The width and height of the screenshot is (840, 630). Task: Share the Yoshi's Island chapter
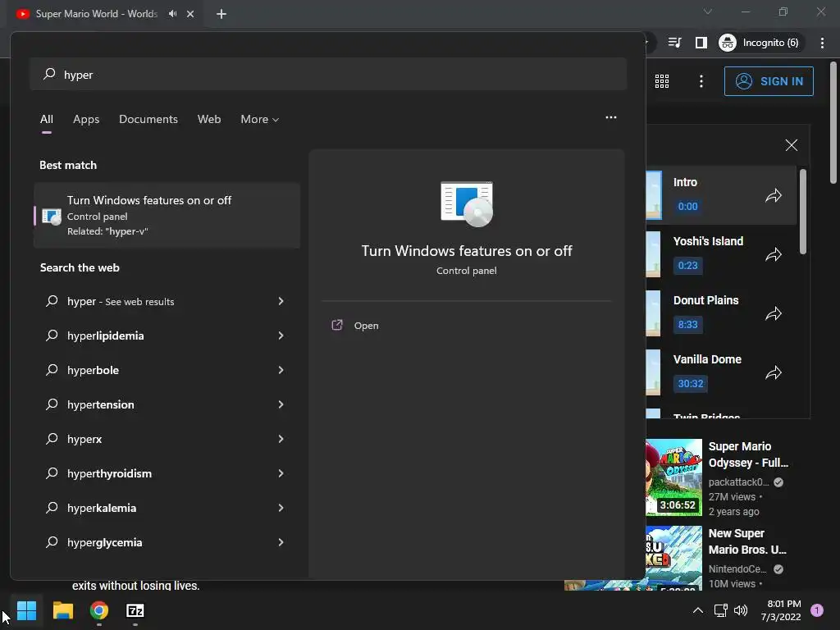click(x=773, y=254)
